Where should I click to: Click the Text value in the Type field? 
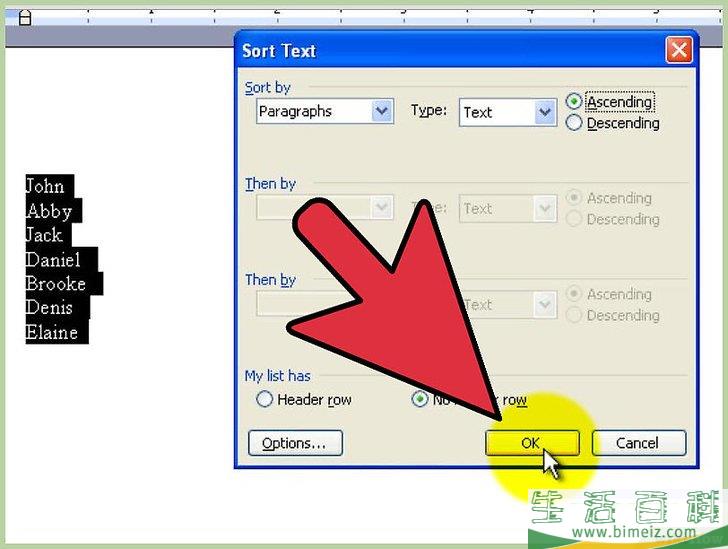[477, 112]
